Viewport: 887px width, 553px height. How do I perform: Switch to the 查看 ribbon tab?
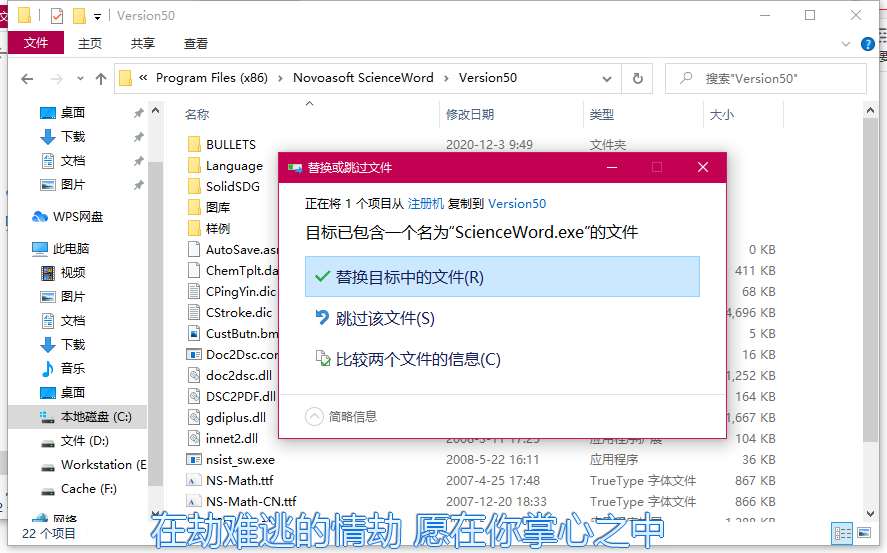point(196,44)
